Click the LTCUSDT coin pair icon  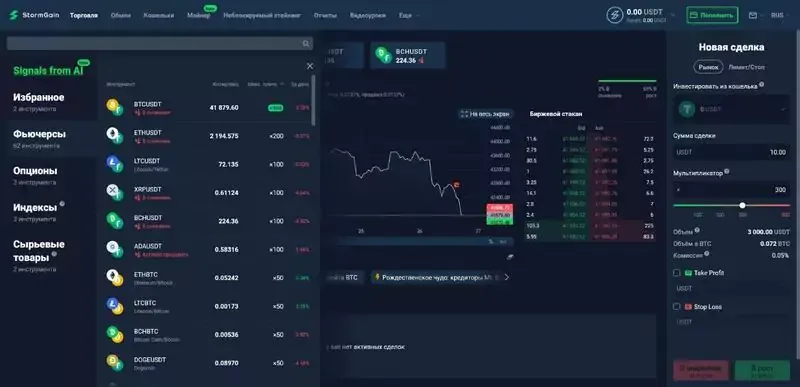point(115,164)
